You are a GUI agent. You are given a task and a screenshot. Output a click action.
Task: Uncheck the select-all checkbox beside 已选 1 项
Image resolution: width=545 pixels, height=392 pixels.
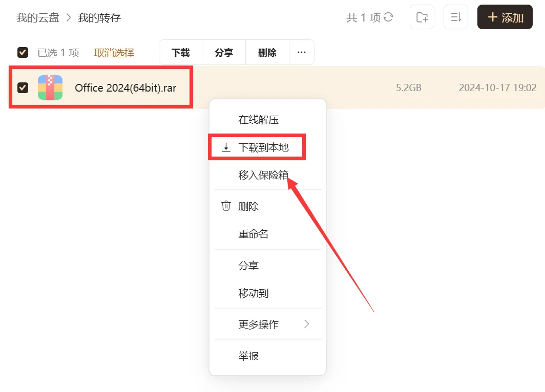23,52
